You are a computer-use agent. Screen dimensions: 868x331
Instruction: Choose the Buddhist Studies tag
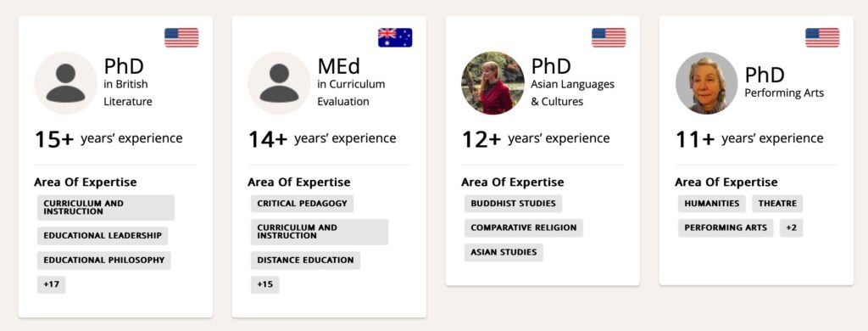point(513,204)
